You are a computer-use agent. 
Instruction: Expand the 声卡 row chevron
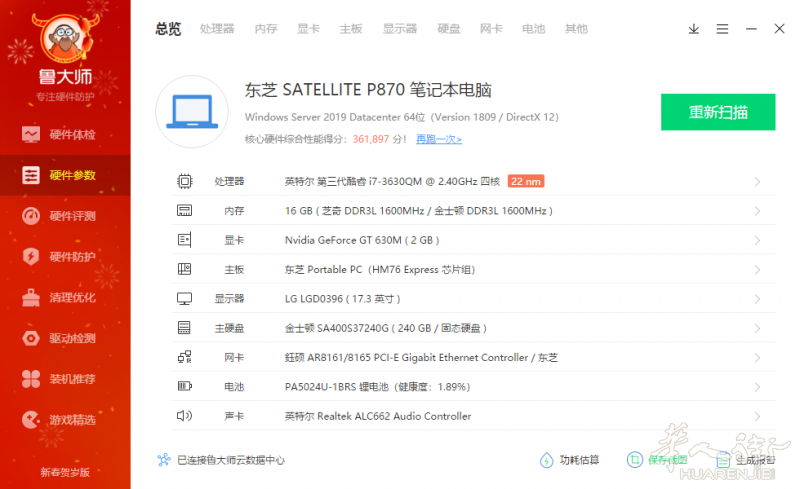(757, 417)
